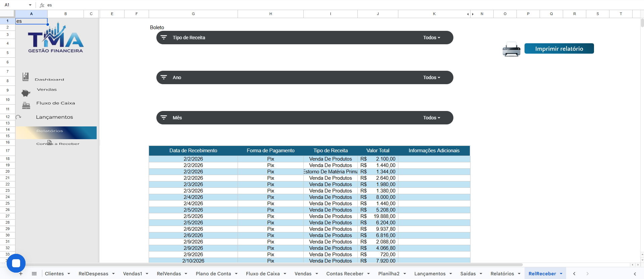Click the Name Box showing A1
644x279 pixels.
(x=15, y=5)
